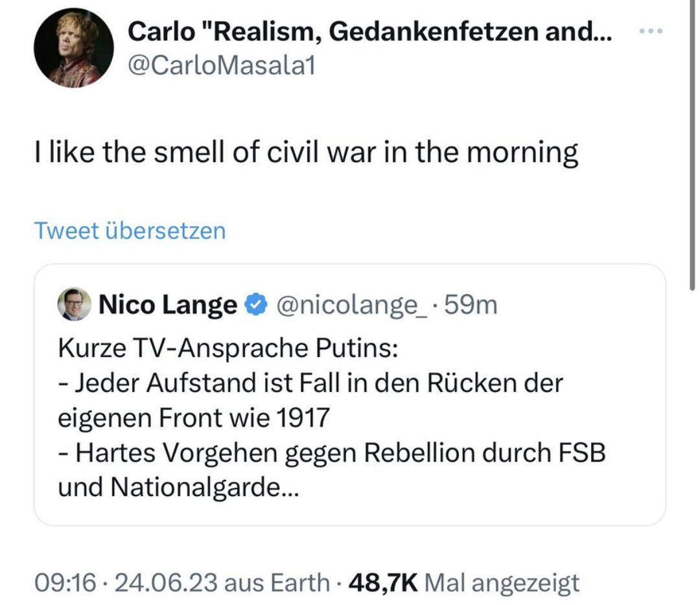The width and height of the screenshot is (700, 605).
Task: Click the blue verified badge beside Nico Lange
Action: click(257, 304)
